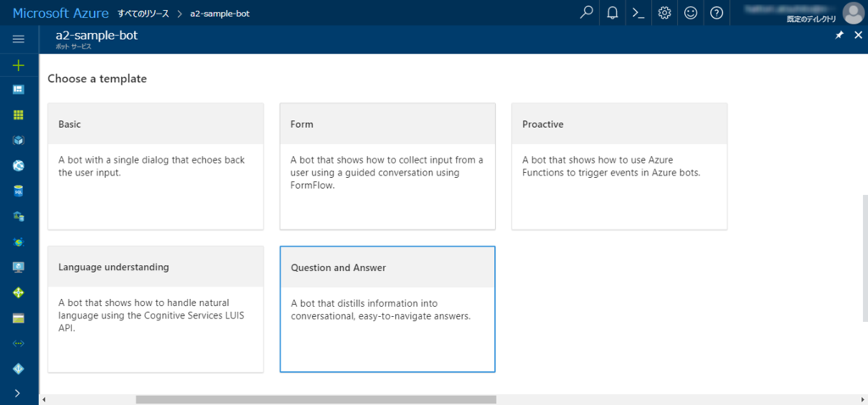Expand more services chevron at sidebar bottom

coord(19,393)
